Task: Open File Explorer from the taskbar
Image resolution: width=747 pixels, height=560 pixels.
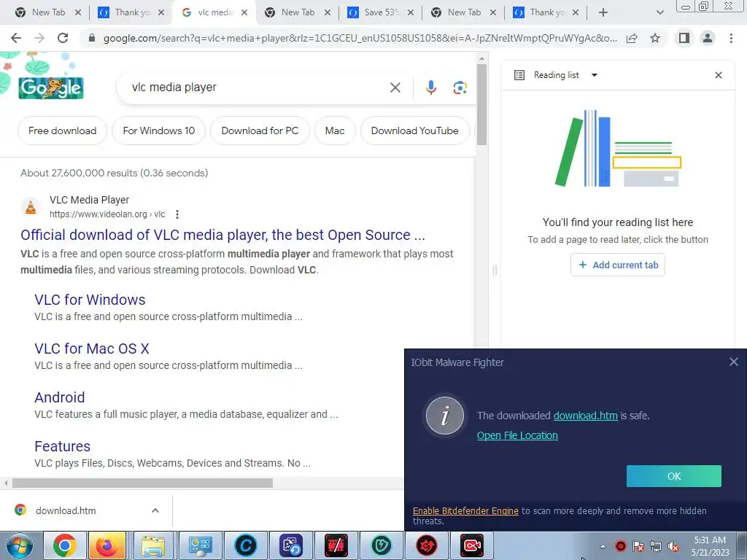Action: pos(153,545)
